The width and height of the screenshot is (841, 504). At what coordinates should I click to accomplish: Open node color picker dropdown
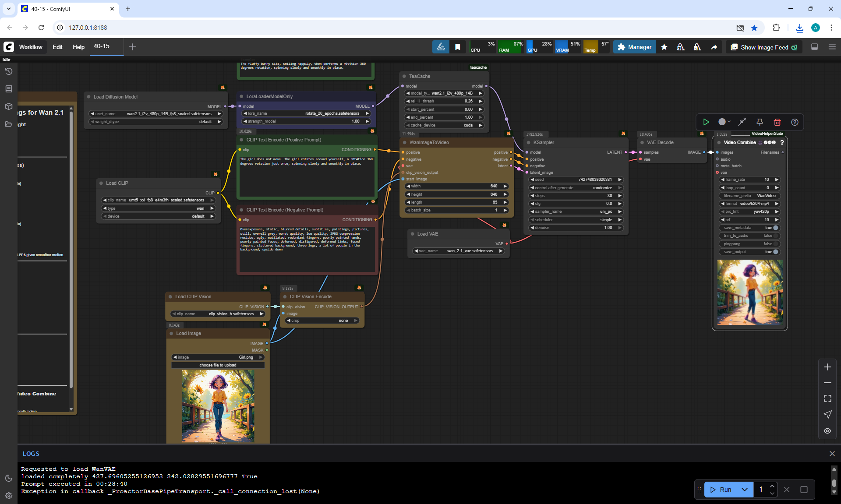724,122
